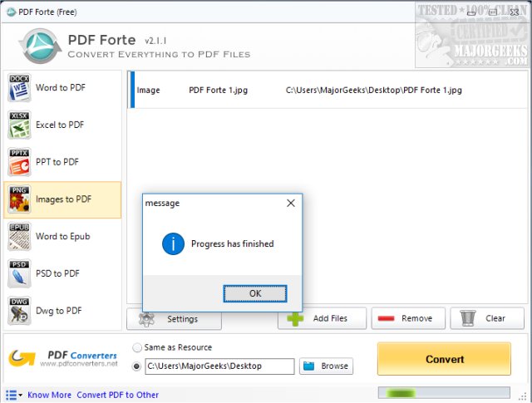Click the PPT to PDF PPTX icon
Viewport: 532px width, 403px height.
[19, 162]
